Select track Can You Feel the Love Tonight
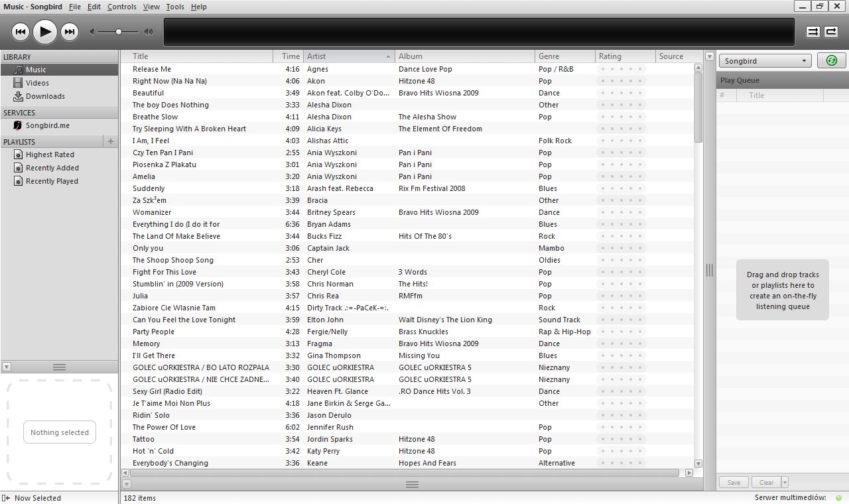 click(184, 320)
